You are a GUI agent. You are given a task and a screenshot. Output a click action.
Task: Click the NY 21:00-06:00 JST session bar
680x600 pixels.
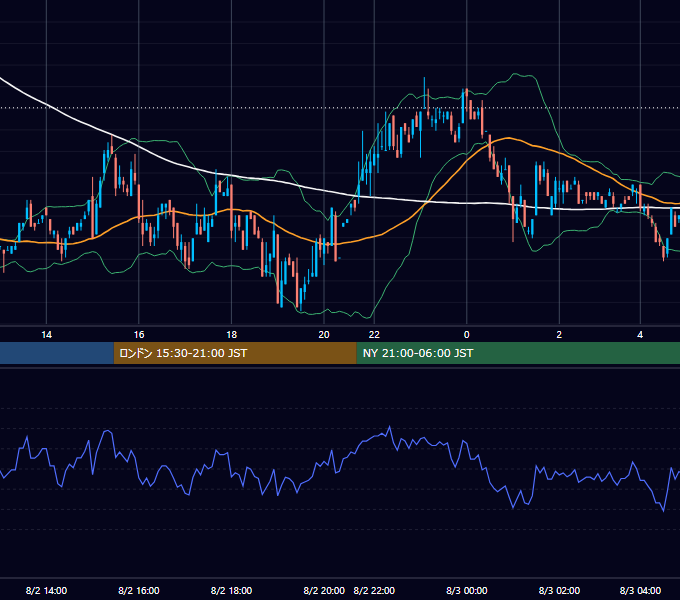click(x=518, y=353)
